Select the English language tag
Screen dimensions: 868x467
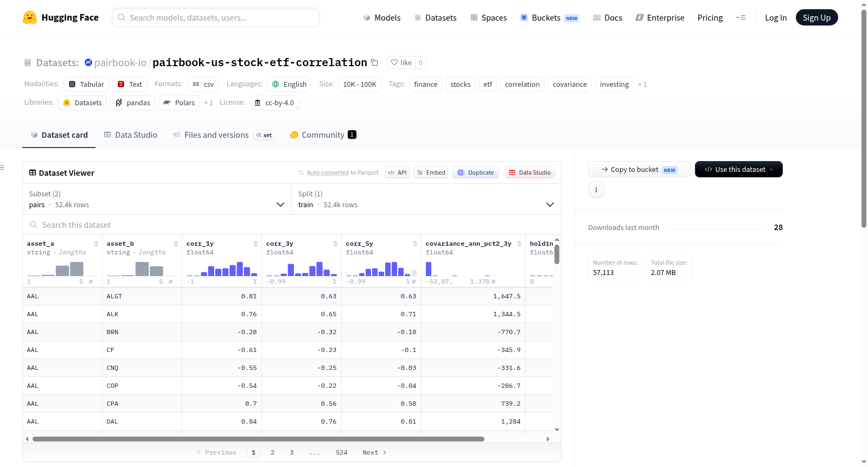[x=289, y=84]
